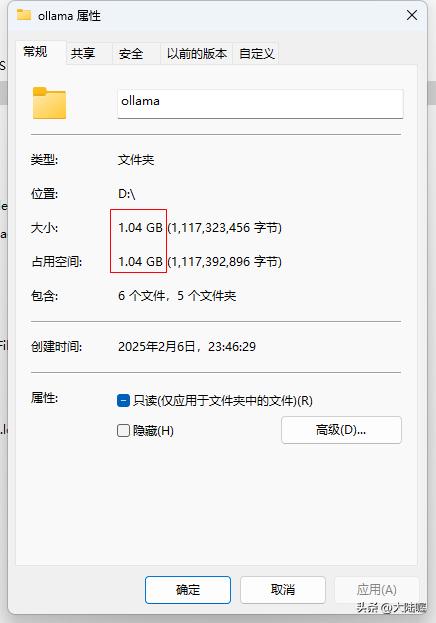Select the 常规 tab

point(35,52)
